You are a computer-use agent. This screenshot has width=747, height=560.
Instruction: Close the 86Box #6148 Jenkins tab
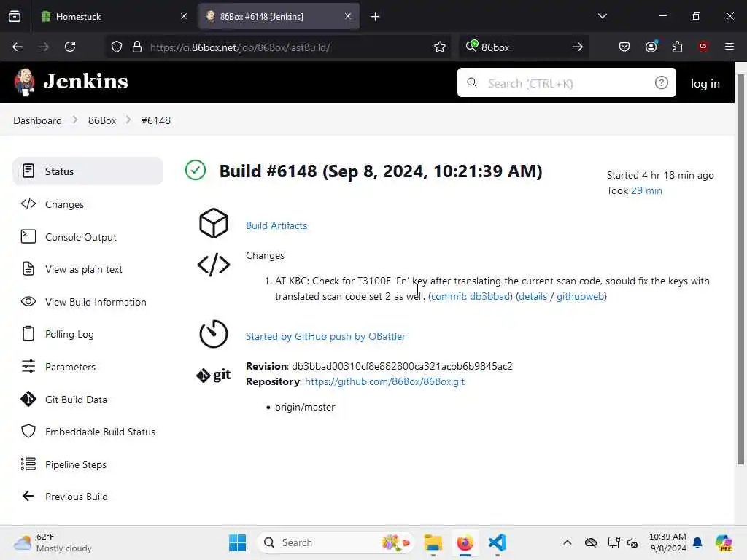[x=348, y=16]
